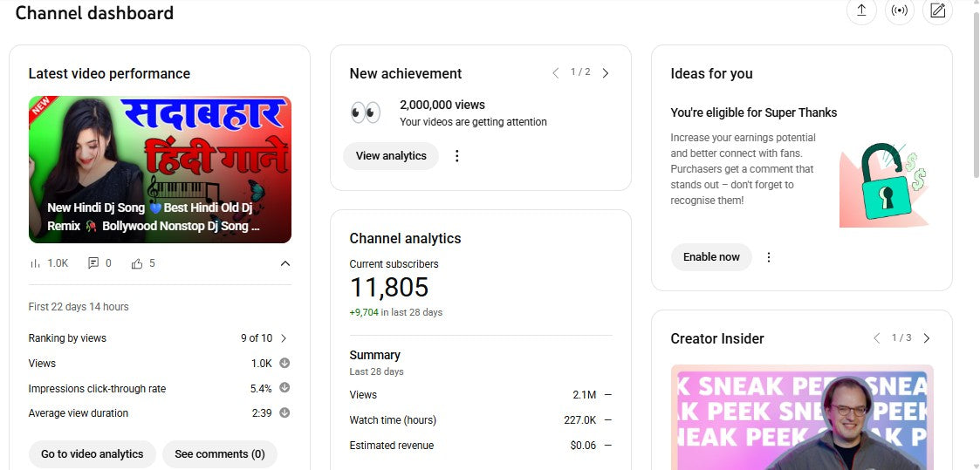This screenshot has width=980, height=470.
Task: Click the comments count icon
Action: [93, 263]
